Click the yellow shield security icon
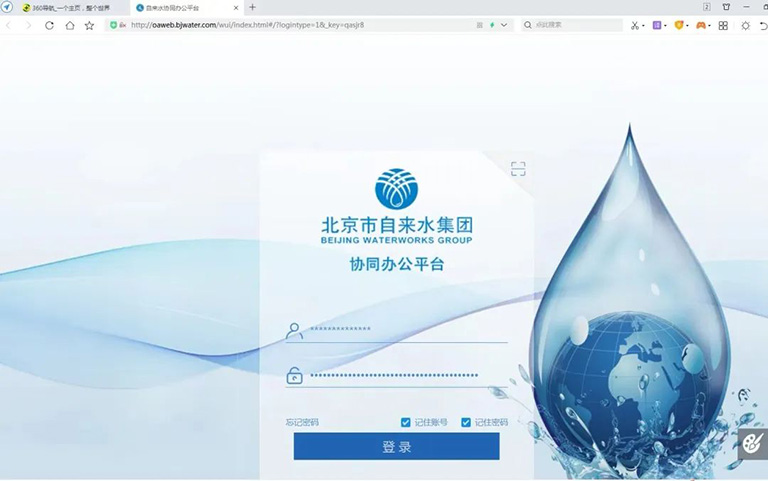 tap(679, 25)
